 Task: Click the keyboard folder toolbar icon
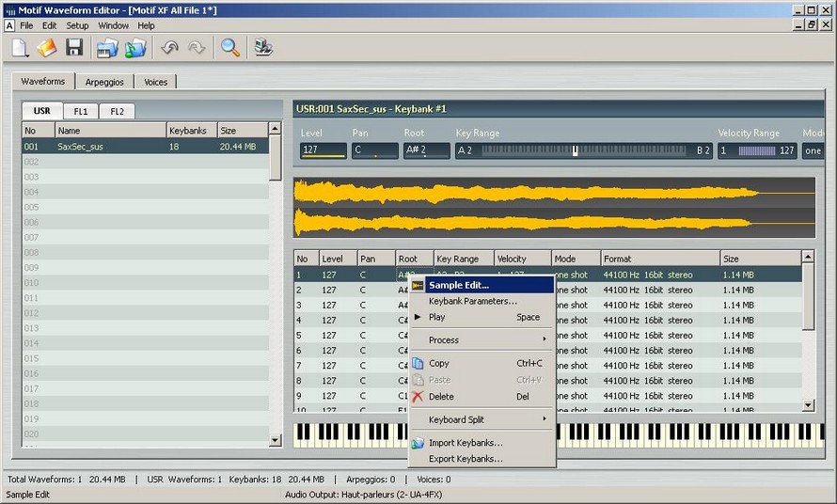[107, 48]
